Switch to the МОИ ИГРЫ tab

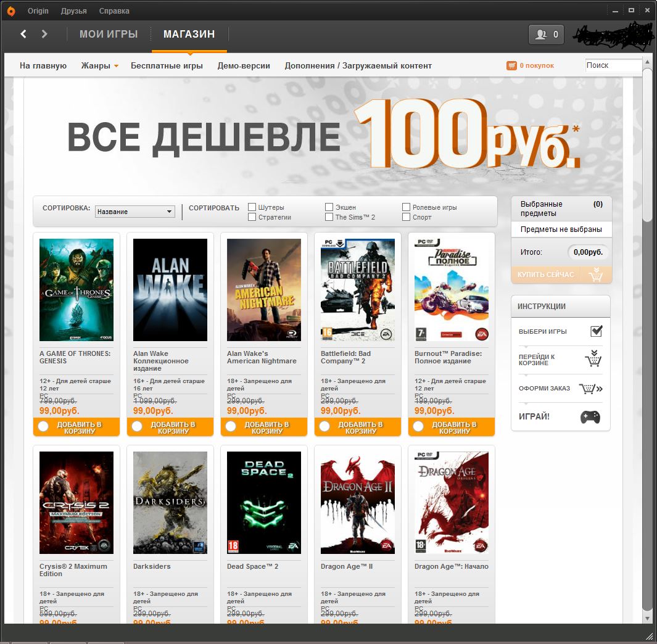109,34
